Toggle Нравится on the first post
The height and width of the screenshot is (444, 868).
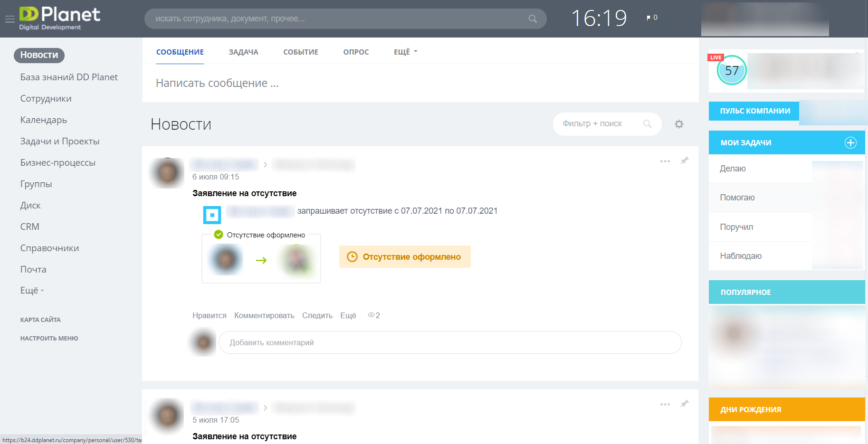(x=209, y=315)
